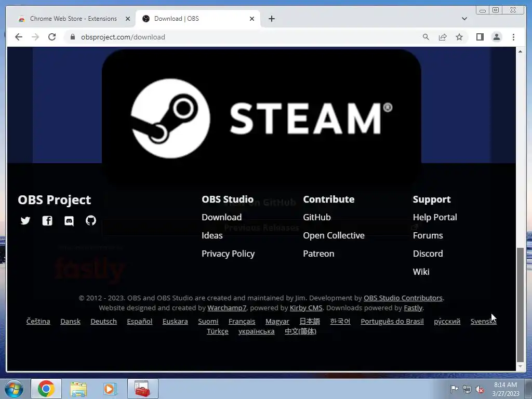Click the browser forward arrow
The image size is (532, 399).
35,37
